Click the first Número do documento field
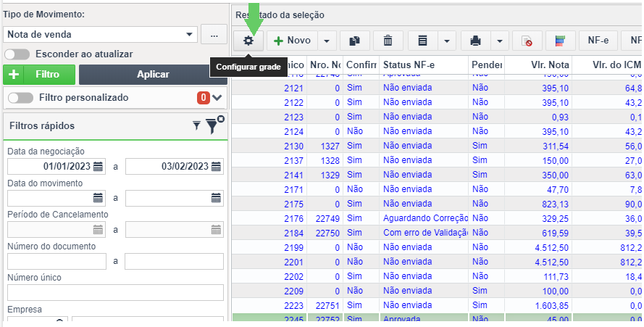Image resolution: width=644 pixels, height=327 pixels. coord(57,262)
